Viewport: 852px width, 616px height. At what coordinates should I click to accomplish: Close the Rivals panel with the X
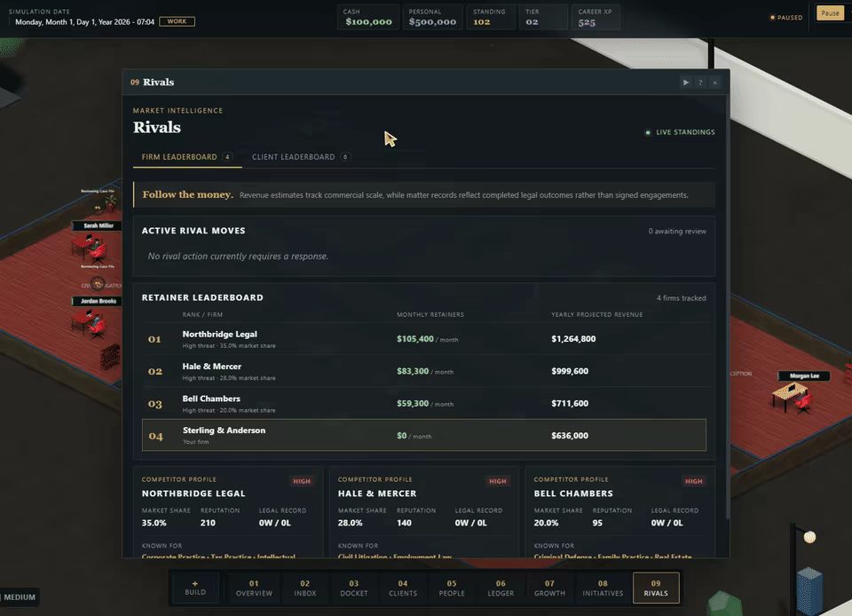click(x=715, y=83)
